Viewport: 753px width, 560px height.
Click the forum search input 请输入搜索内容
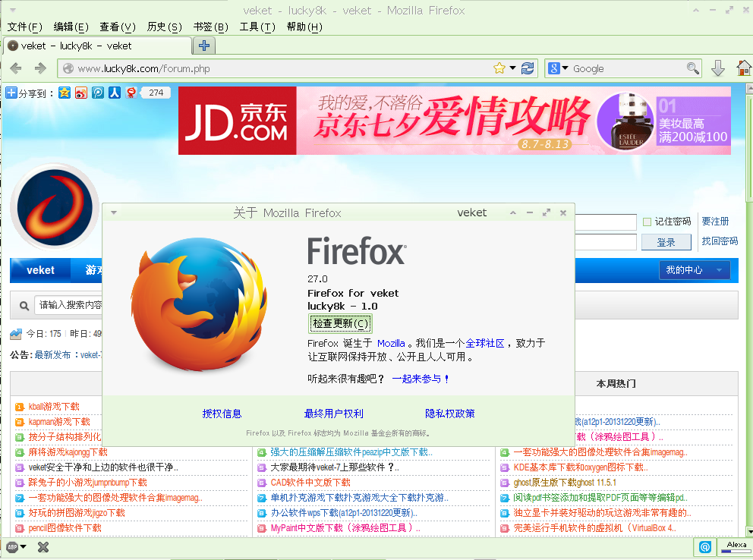pyautogui.click(x=68, y=305)
